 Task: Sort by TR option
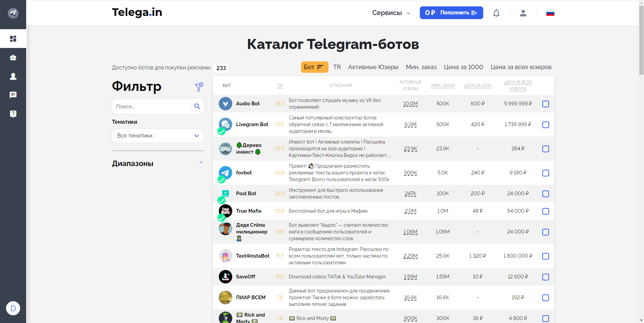click(x=337, y=67)
